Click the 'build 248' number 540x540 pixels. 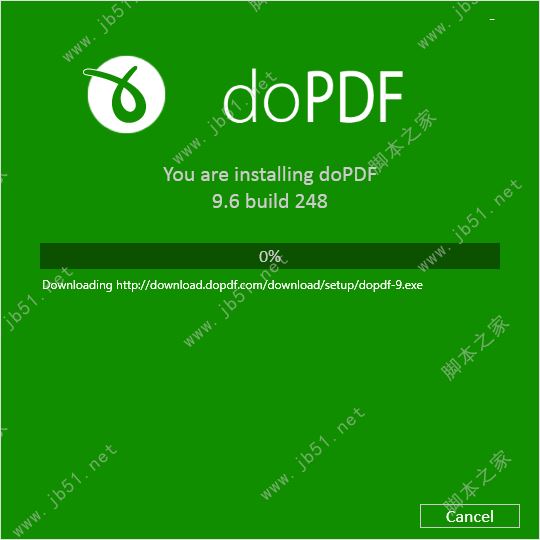286,201
